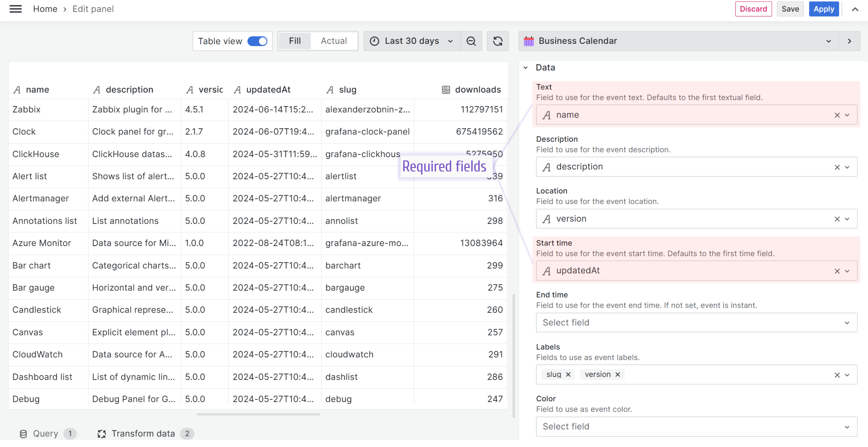Zoom out the time range with magnifier icon
Screen dimensions: 868x447
tap(471, 41)
